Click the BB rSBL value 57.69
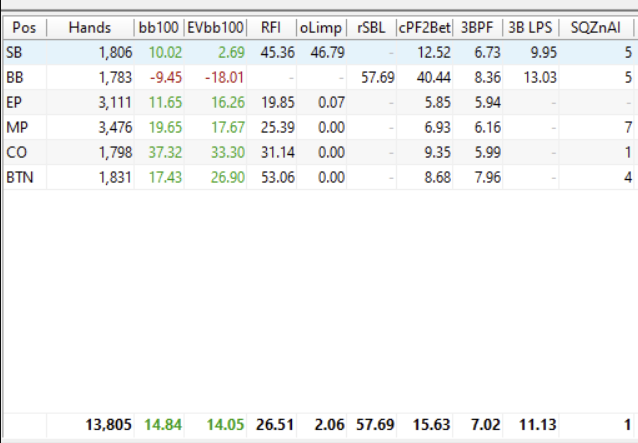 click(378, 77)
